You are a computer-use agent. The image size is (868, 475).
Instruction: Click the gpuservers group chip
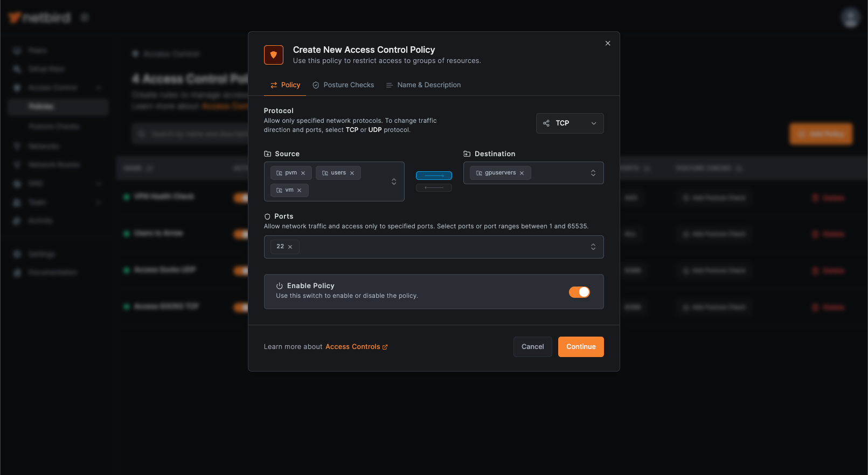pyautogui.click(x=500, y=173)
